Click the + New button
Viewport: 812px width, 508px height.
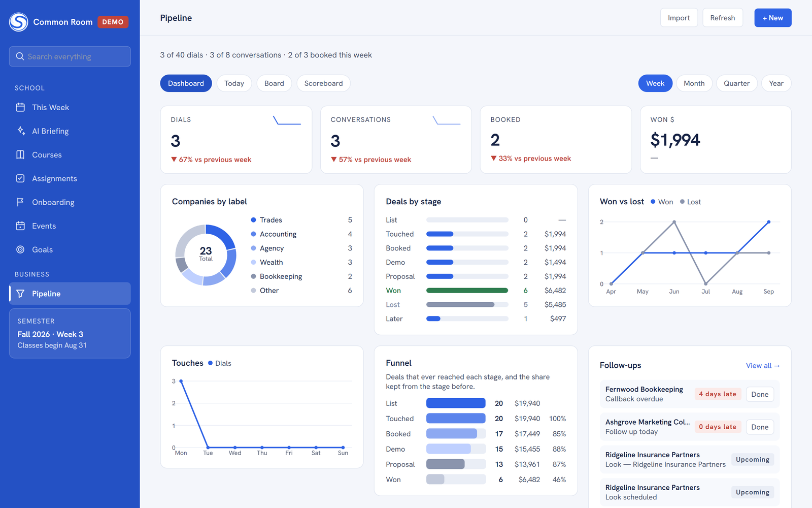click(x=772, y=18)
